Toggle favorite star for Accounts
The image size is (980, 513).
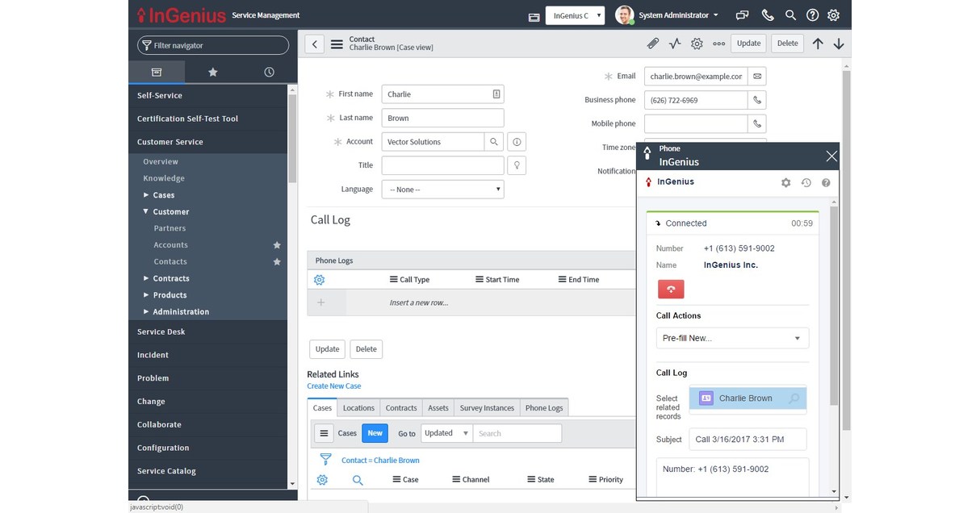click(277, 244)
